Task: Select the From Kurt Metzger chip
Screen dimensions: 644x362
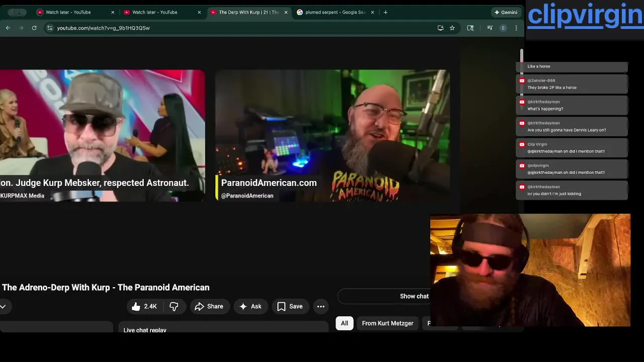Action: click(387, 323)
